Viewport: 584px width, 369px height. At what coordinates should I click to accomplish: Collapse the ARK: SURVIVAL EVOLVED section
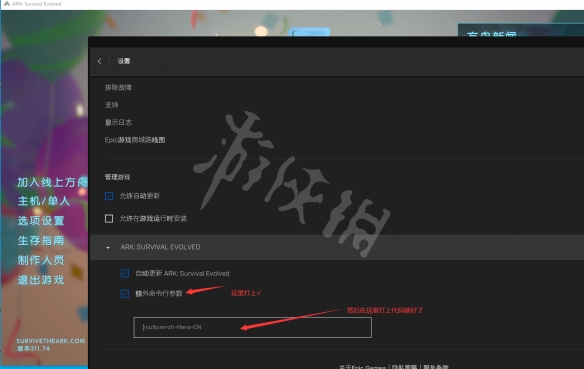tap(108, 247)
